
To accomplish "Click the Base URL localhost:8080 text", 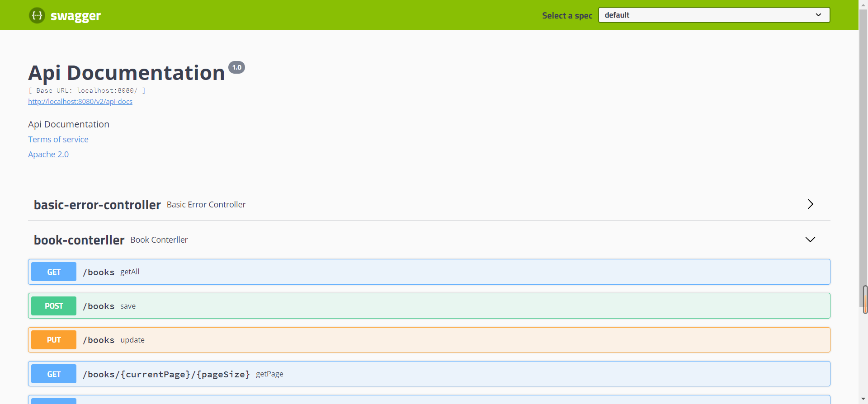I will 87,90.
